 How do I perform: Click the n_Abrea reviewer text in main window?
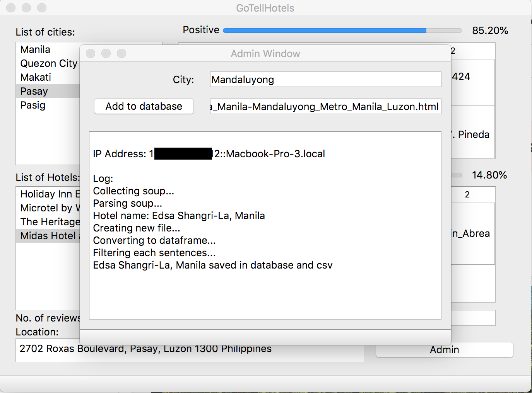point(471,233)
